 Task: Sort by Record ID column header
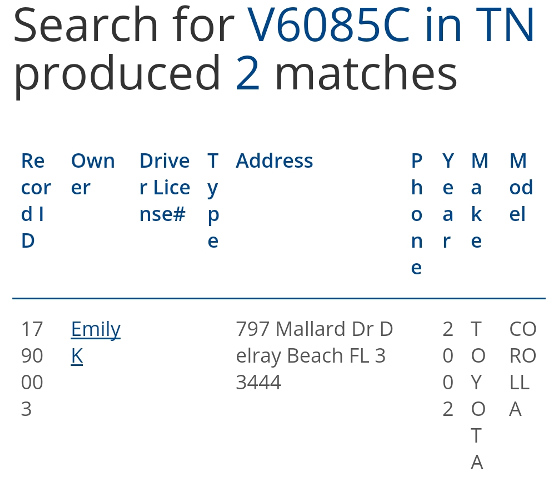tap(36, 201)
